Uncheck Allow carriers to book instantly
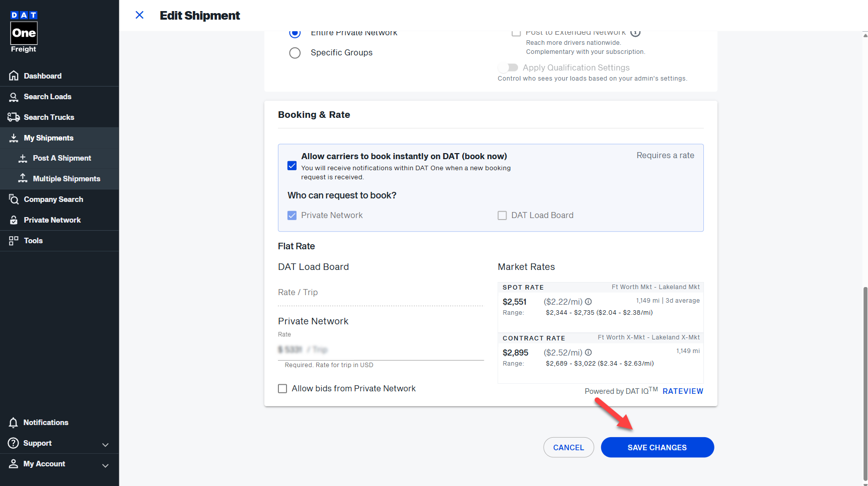The width and height of the screenshot is (868, 486). [292, 166]
